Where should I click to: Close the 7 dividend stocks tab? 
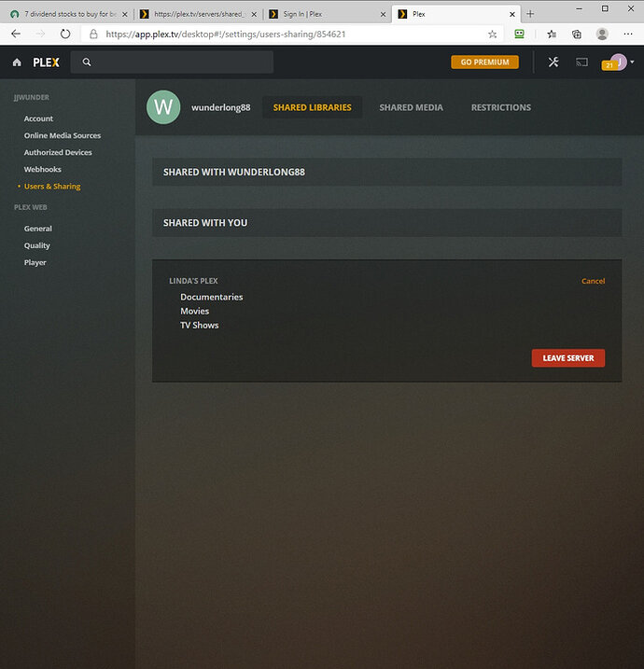click(x=125, y=15)
